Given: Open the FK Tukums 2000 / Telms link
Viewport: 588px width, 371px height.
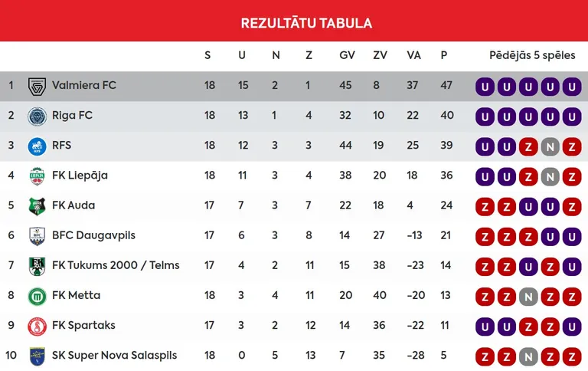Looking at the screenshot, I should [x=116, y=265].
